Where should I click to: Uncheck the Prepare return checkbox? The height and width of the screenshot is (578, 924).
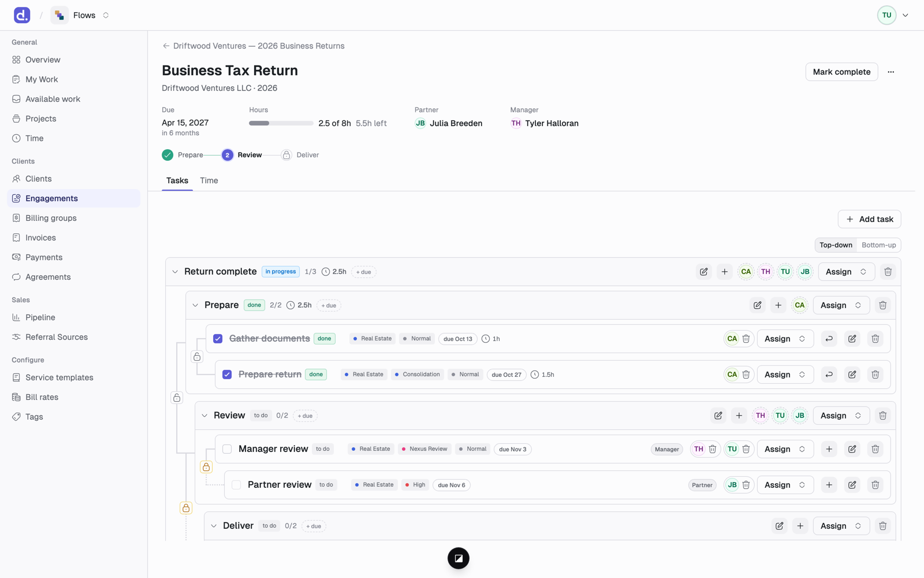tap(227, 375)
